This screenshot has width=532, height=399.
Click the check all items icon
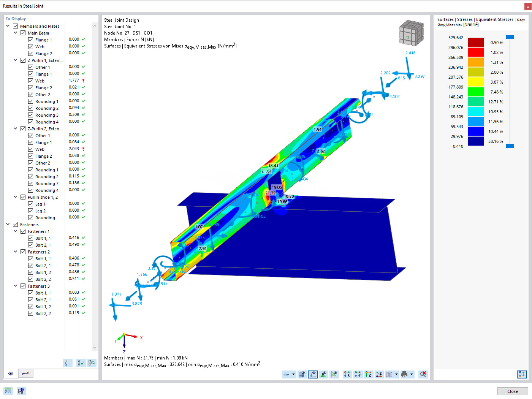(x=81, y=363)
